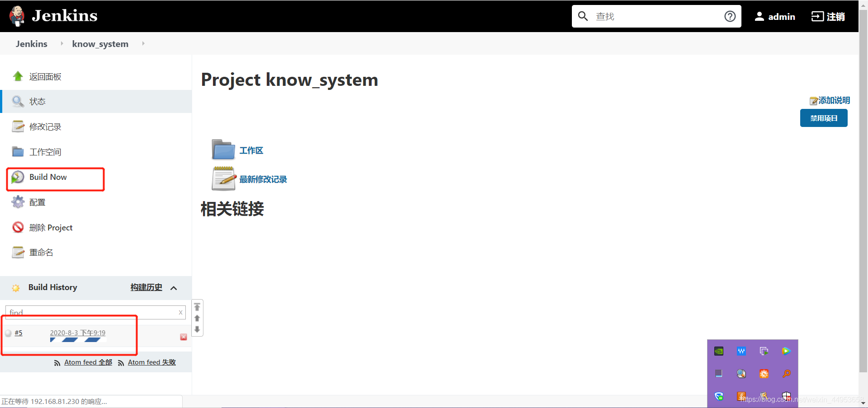
Task: Click the 修改记录 notepad icon
Action: click(18, 127)
